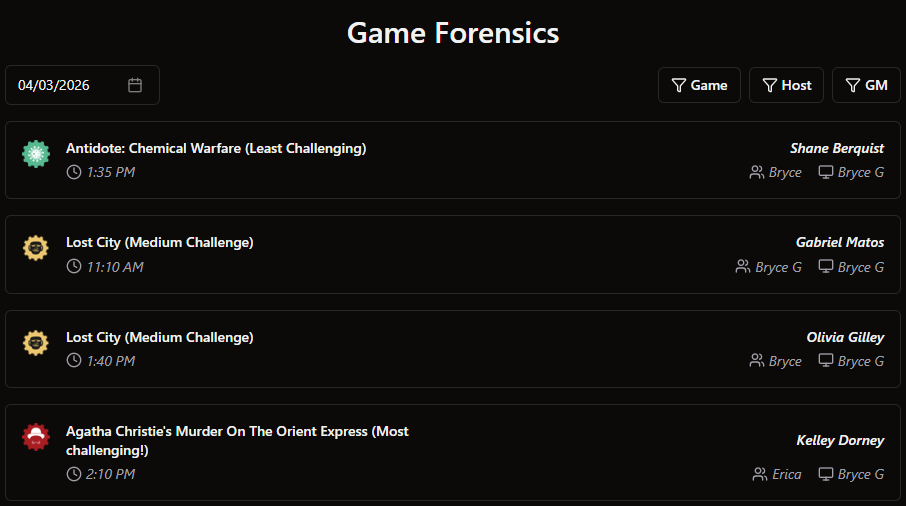Click the 11:10 AM time label
The height and width of the screenshot is (506, 906).
(115, 267)
